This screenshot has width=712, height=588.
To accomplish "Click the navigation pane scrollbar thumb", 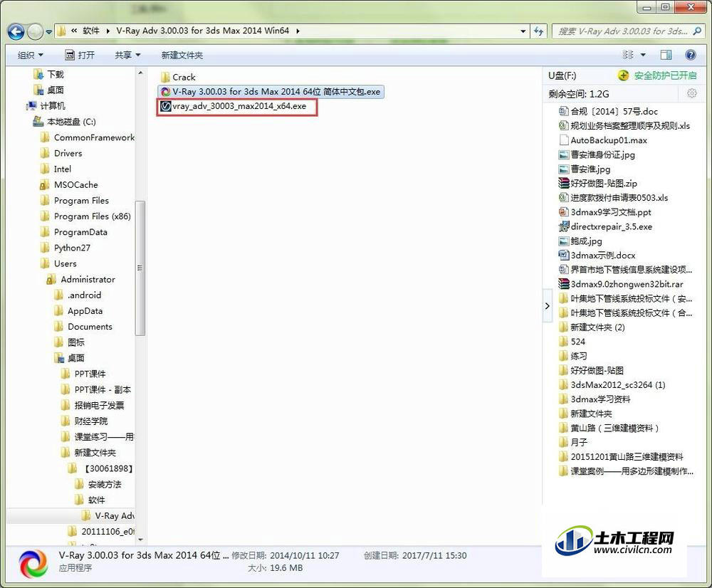I will (x=140, y=268).
